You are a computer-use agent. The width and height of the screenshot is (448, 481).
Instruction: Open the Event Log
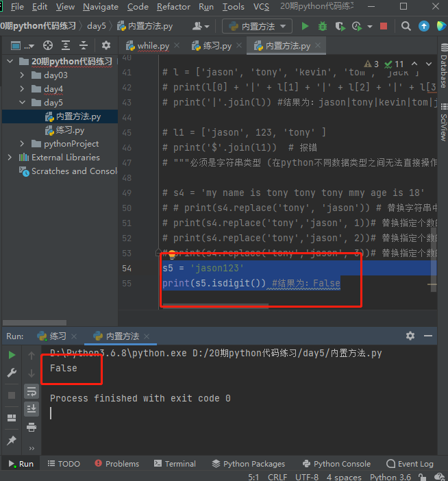(410, 464)
